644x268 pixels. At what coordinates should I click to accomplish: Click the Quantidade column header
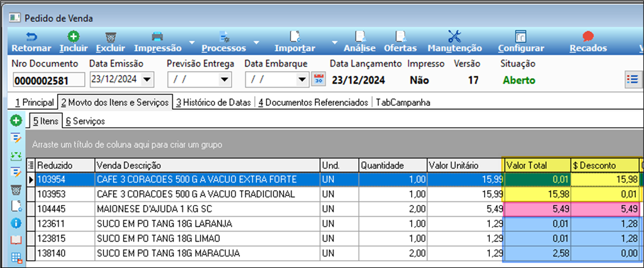(393, 166)
